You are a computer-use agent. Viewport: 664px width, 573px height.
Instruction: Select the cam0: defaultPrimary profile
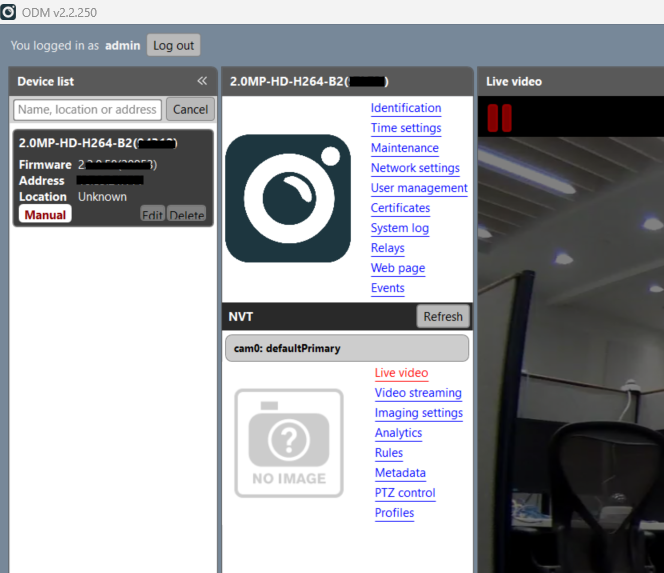pos(347,348)
